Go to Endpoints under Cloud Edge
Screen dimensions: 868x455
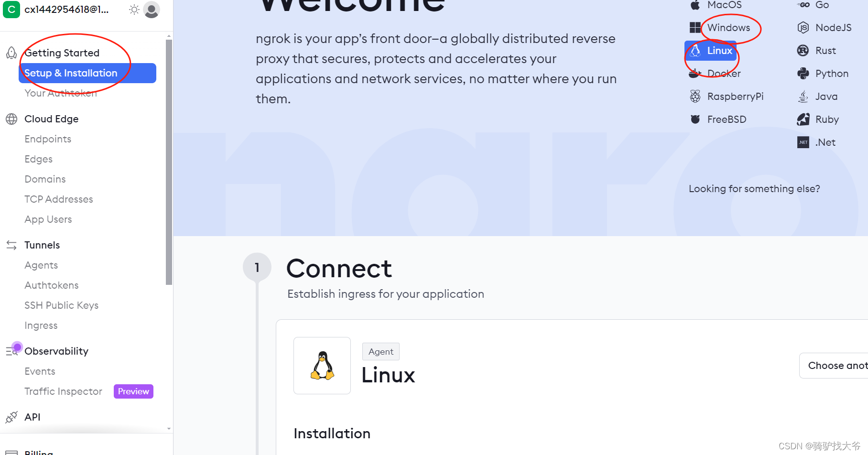pos(48,139)
